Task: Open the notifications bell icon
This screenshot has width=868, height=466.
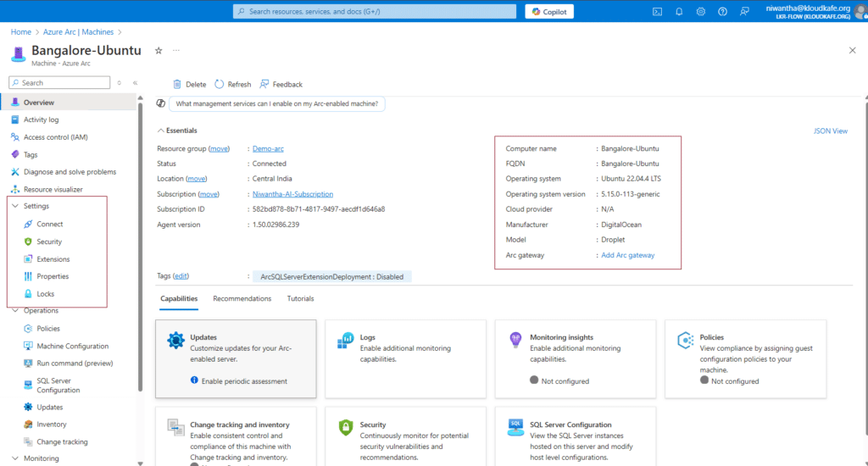Action: click(679, 12)
